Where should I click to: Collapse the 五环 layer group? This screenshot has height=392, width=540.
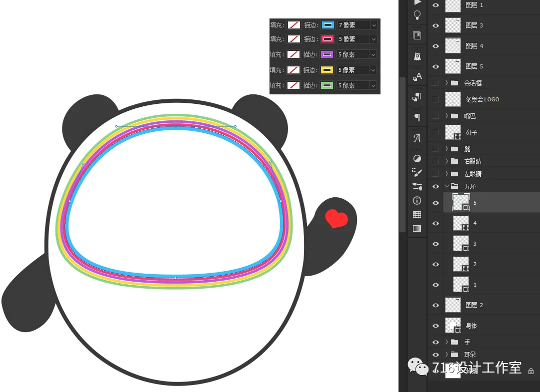[446, 186]
